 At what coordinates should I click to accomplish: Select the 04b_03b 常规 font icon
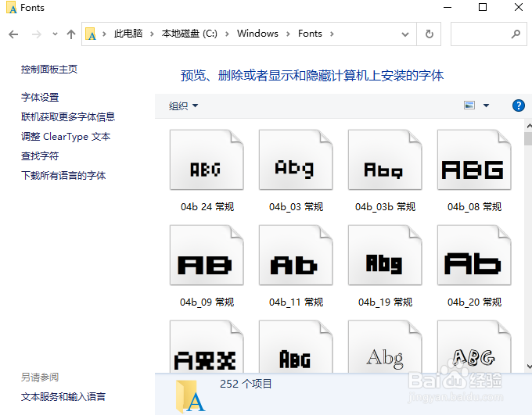point(385,159)
